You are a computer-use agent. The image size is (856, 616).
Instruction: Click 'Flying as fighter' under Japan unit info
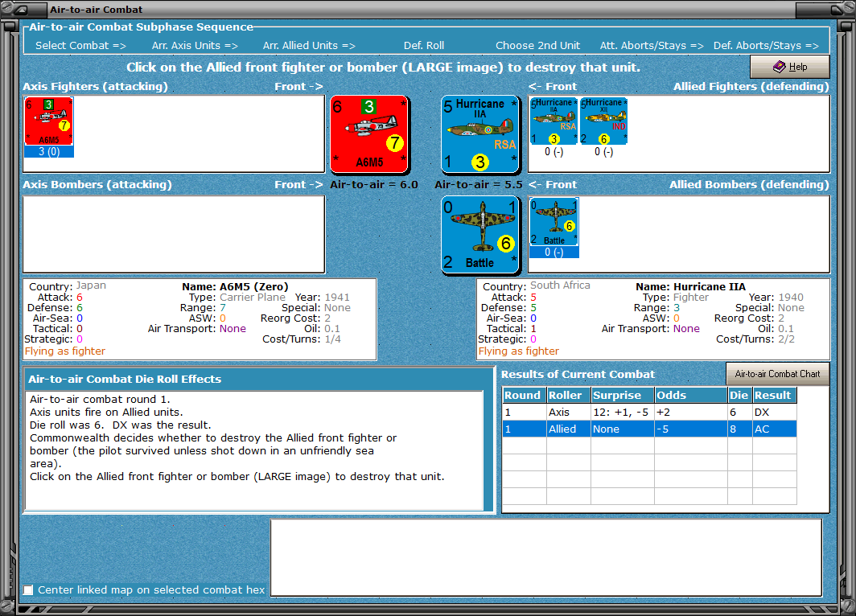pyautogui.click(x=65, y=351)
